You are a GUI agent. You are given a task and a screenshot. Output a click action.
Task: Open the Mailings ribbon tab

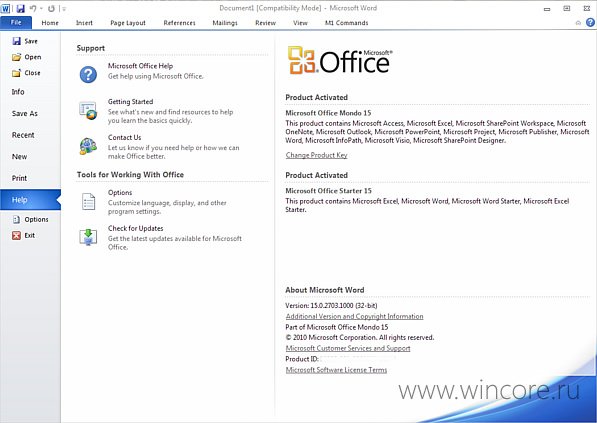click(x=225, y=23)
